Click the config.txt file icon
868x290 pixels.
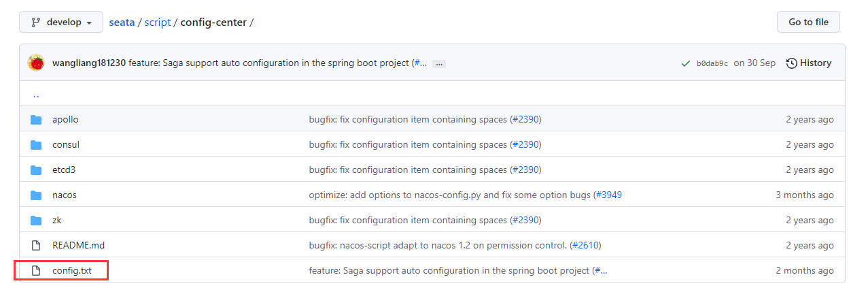click(x=36, y=271)
